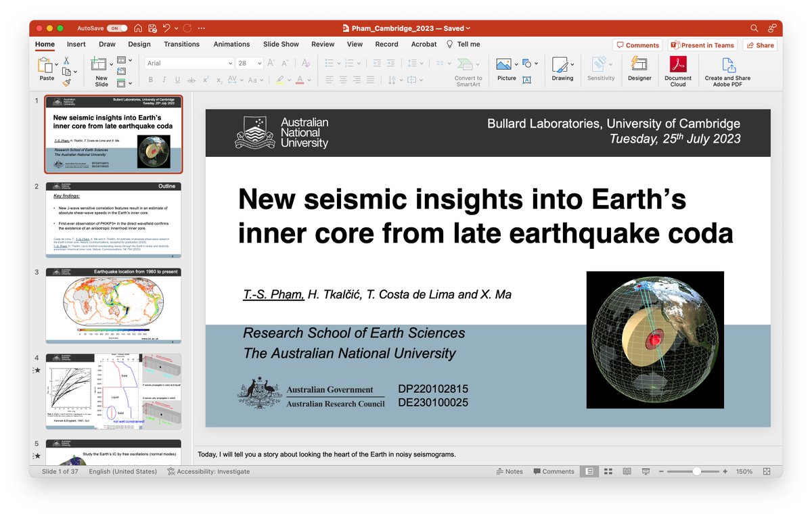Toggle Underline formatting

click(x=177, y=80)
